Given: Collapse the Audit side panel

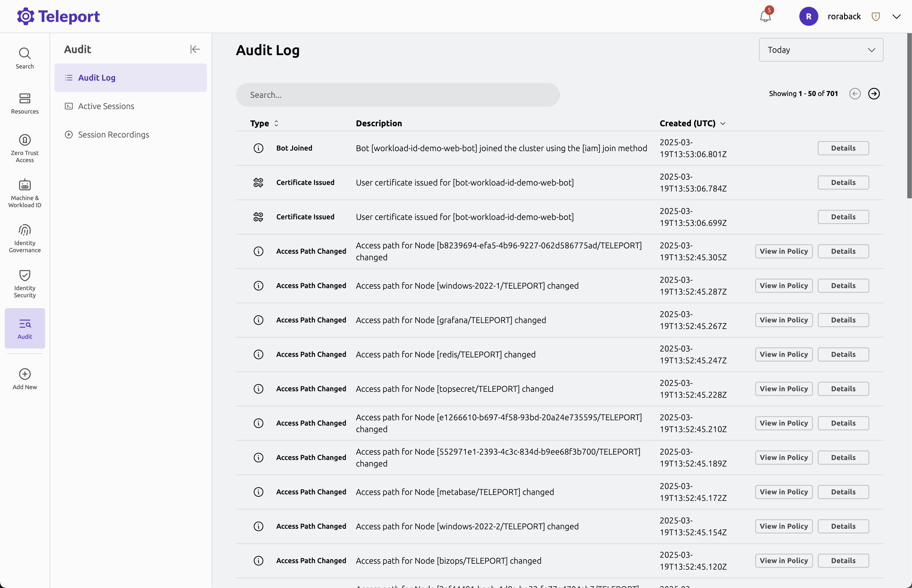Looking at the screenshot, I should point(195,49).
